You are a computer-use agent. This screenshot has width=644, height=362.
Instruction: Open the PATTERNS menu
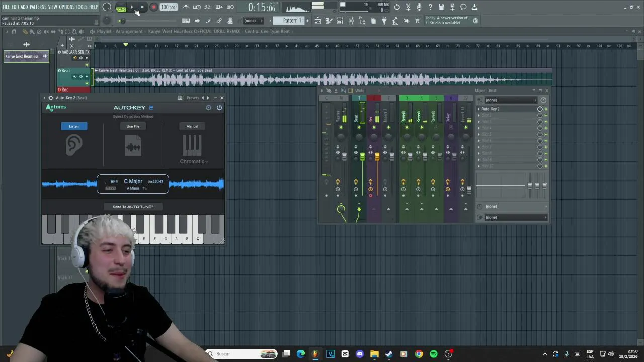[x=38, y=7]
